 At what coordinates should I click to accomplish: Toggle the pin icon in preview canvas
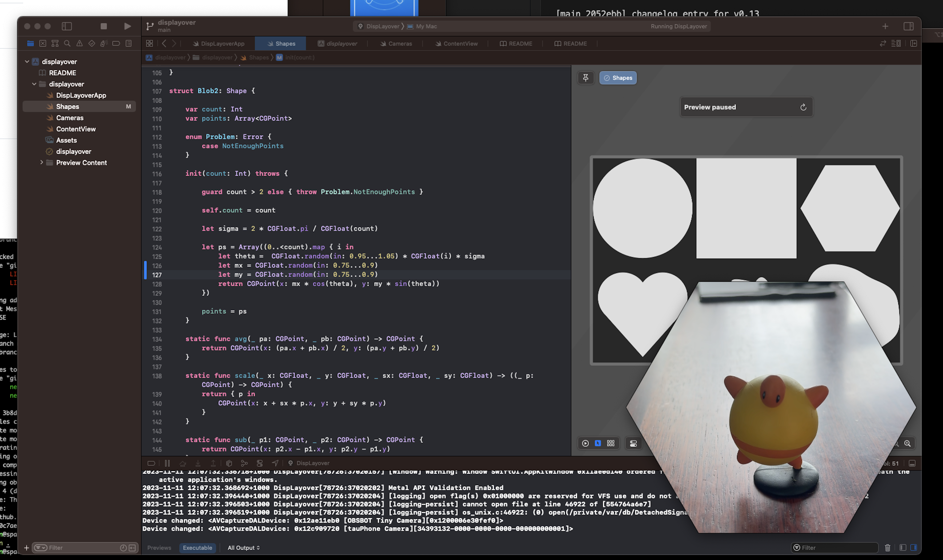pos(586,78)
